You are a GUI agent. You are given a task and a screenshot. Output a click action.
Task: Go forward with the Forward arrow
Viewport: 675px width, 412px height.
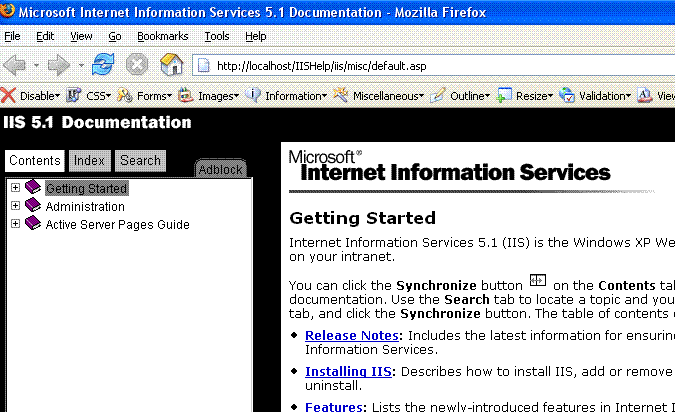coord(59,65)
